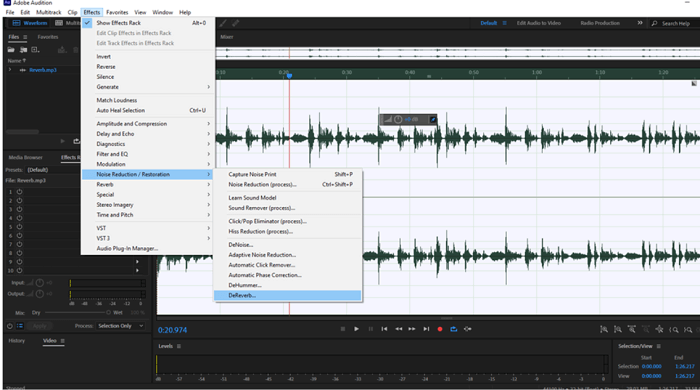The image size is (700, 390).
Task: Switch to Waveform view button
Action: (x=29, y=23)
